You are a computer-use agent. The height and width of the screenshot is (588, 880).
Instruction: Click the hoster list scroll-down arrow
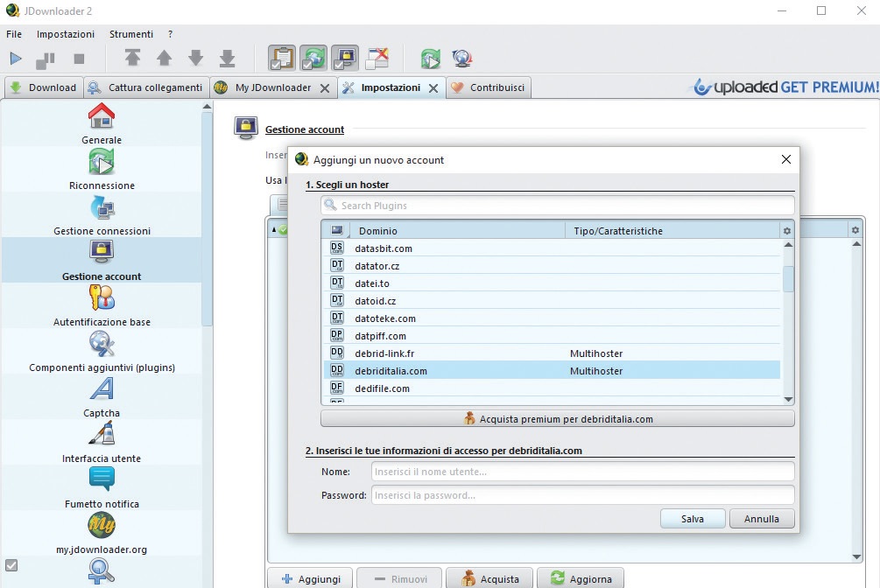(788, 400)
